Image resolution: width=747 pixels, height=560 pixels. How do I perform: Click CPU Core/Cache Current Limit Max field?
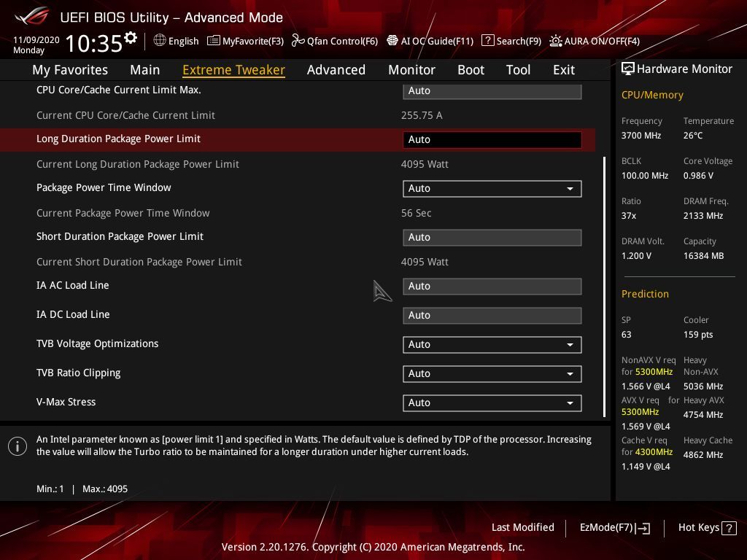[x=492, y=91]
